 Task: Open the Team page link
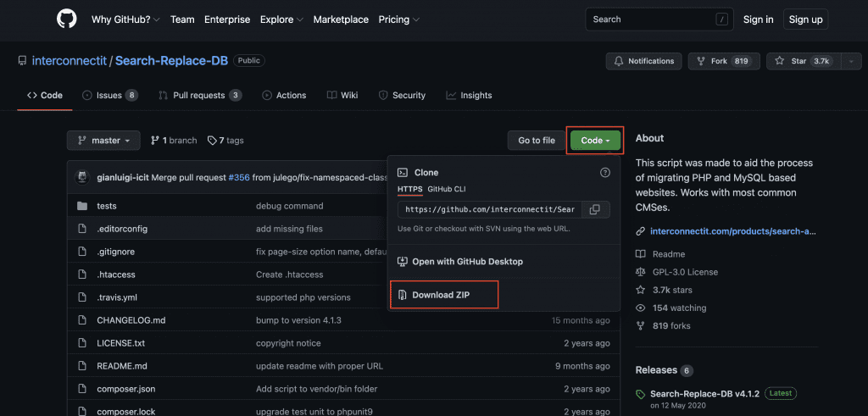coord(182,19)
